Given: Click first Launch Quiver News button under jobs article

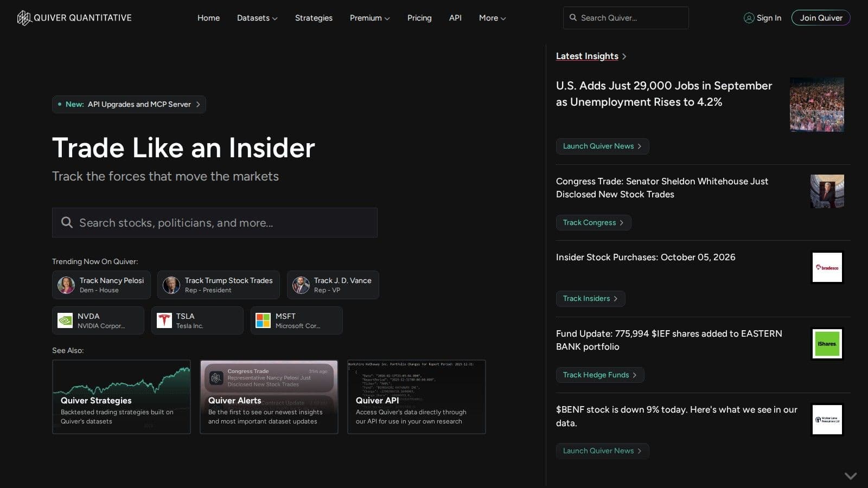Looking at the screenshot, I should (x=602, y=146).
